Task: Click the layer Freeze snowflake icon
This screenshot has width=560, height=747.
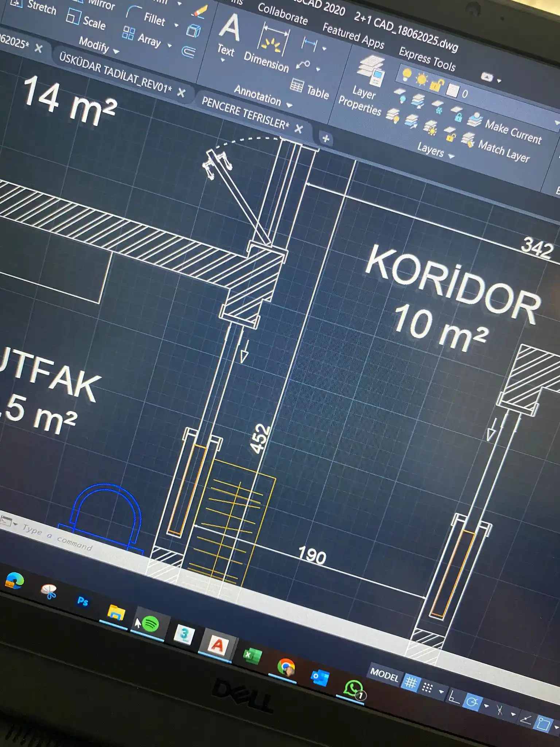Action: click(437, 107)
